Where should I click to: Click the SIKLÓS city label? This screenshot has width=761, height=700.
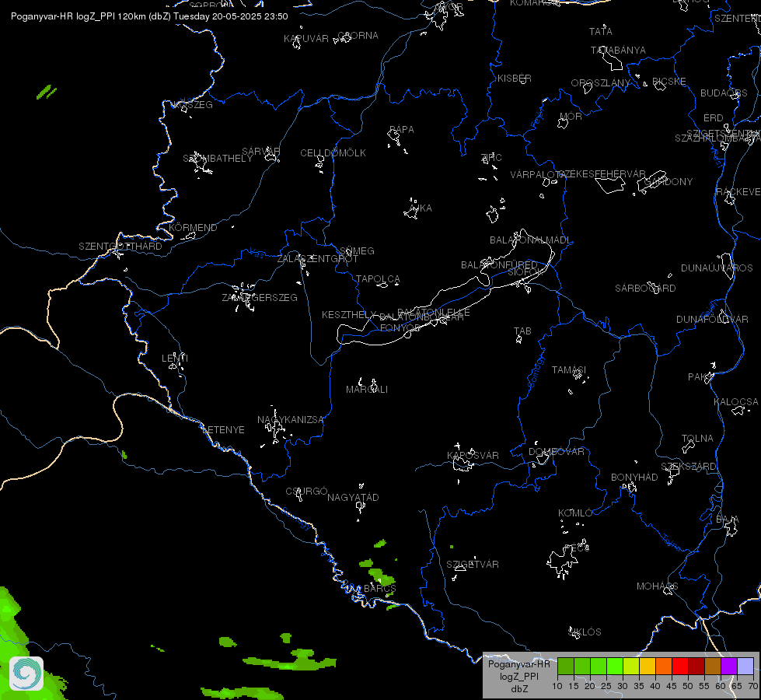[x=585, y=632]
